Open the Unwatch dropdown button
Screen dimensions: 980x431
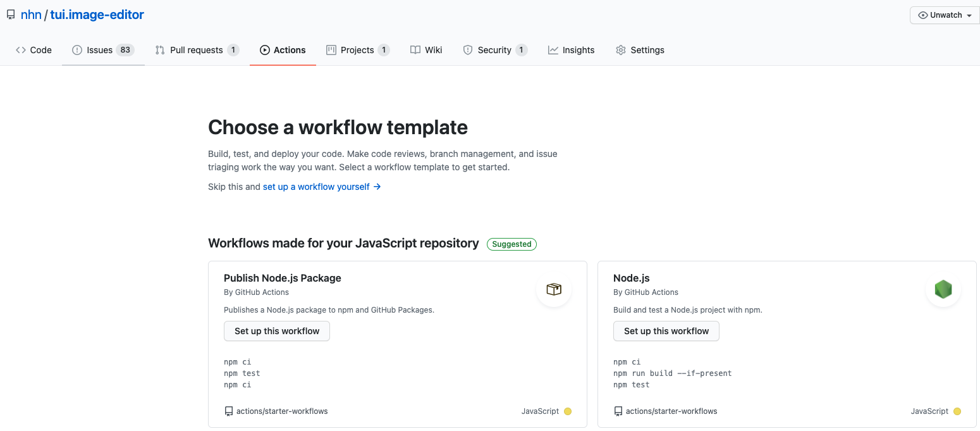[x=945, y=15]
